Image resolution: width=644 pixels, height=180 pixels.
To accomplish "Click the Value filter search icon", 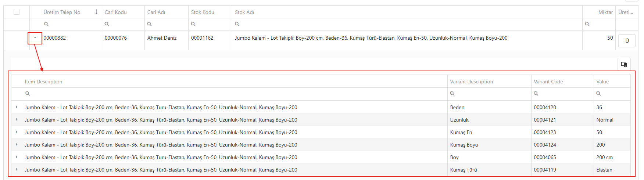I will coord(599,93).
